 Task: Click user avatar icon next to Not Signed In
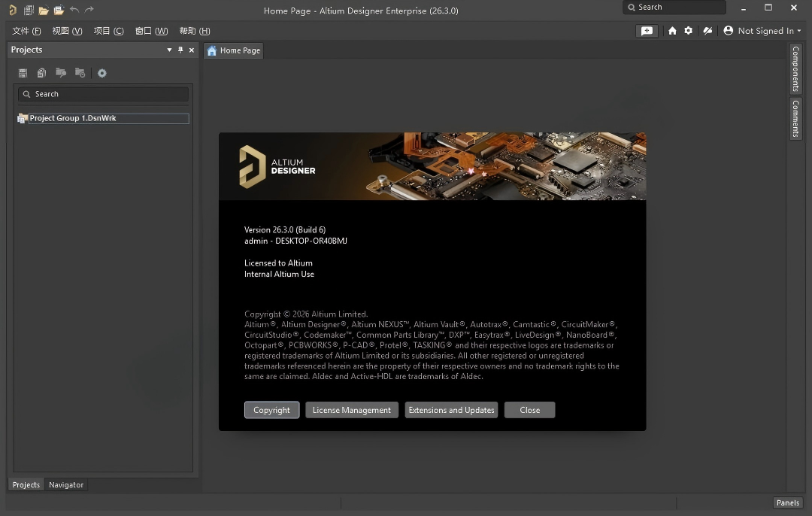(x=728, y=31)
